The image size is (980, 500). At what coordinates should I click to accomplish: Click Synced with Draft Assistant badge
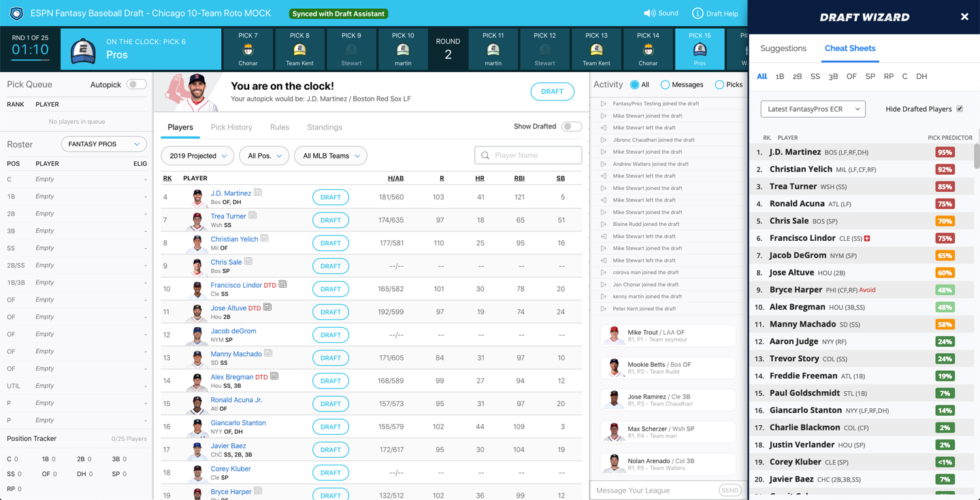point(338,14)
